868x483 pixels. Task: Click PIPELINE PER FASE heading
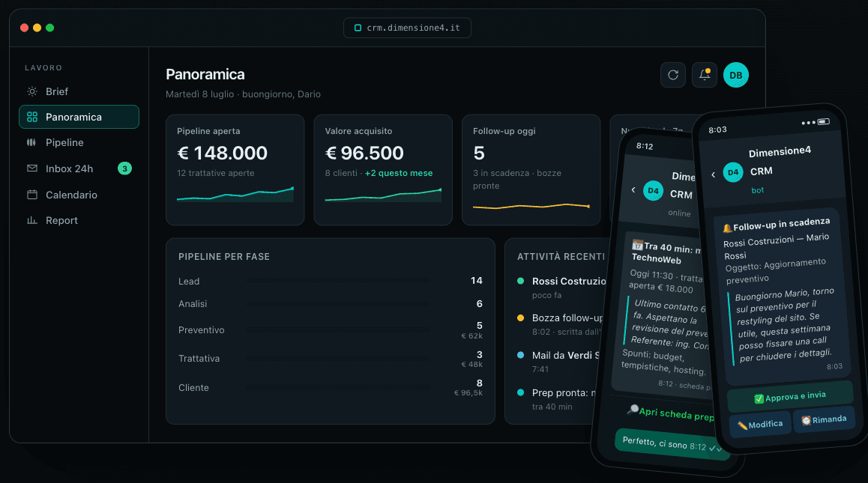pos(224,257)
